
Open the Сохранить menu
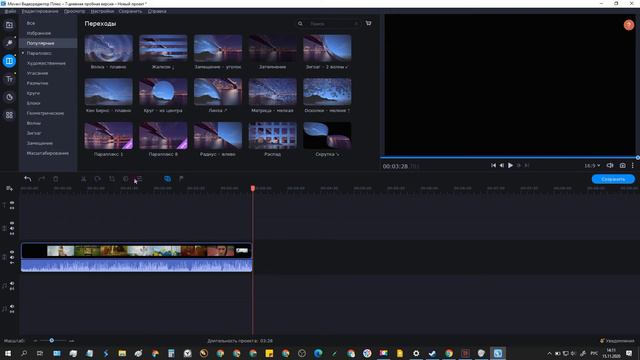coord(130,11)
